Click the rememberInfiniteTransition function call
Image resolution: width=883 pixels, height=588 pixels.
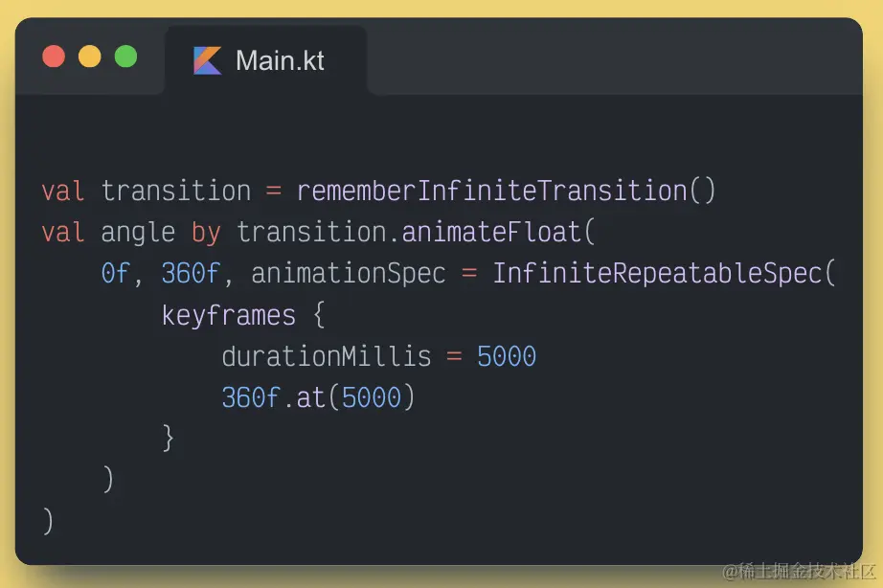click(x=506, y=191)
